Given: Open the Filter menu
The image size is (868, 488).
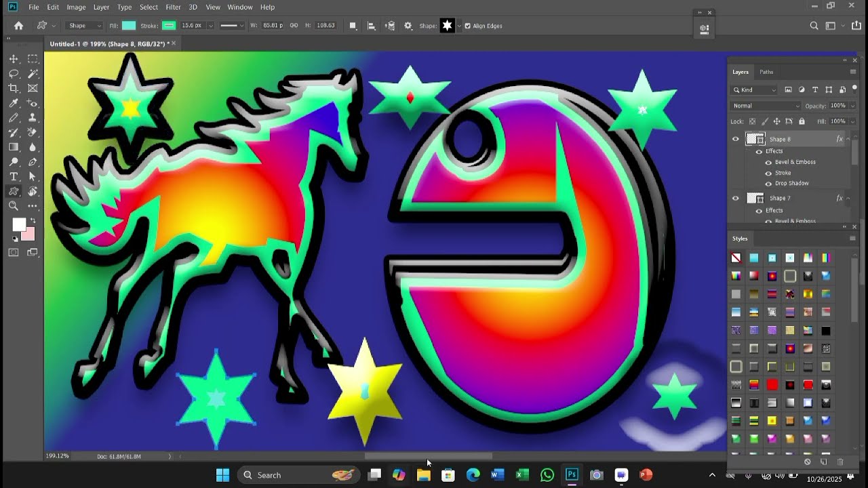Looking at the screenshot, I should point(173,7).
